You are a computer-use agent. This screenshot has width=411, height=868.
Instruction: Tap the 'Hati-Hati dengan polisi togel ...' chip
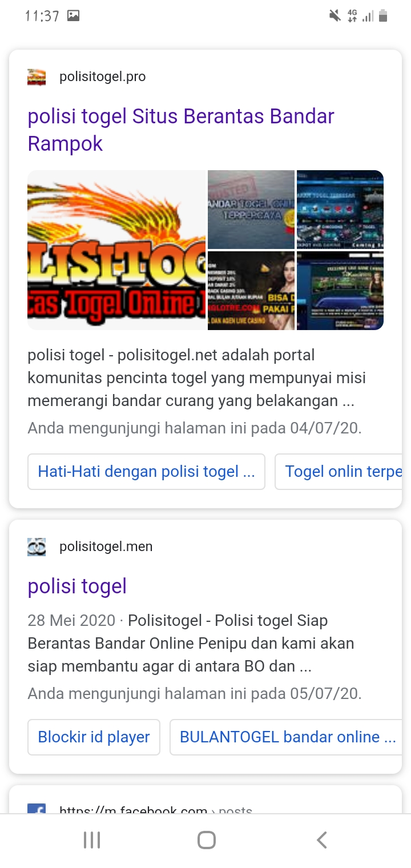(x=146, y=472)
